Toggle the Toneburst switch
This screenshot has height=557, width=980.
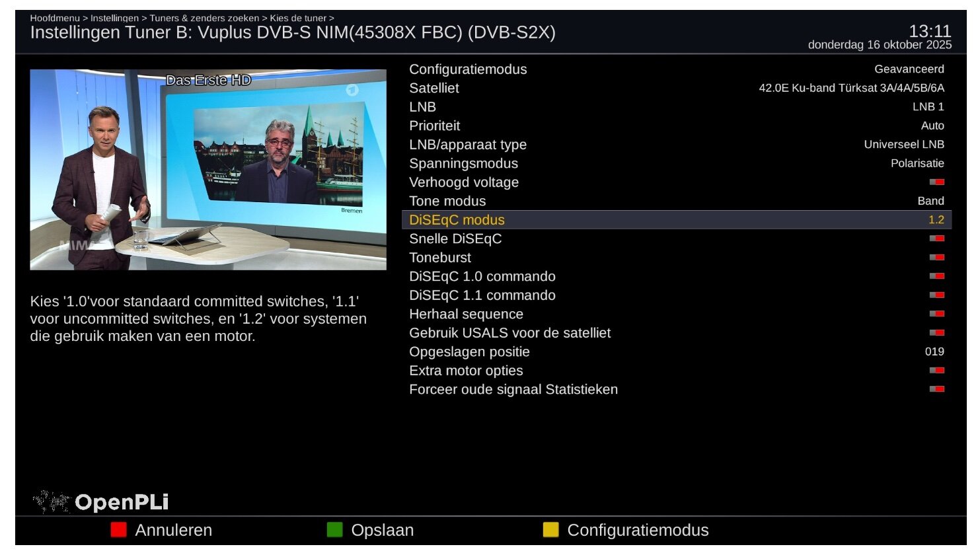[x=937, y=258]
